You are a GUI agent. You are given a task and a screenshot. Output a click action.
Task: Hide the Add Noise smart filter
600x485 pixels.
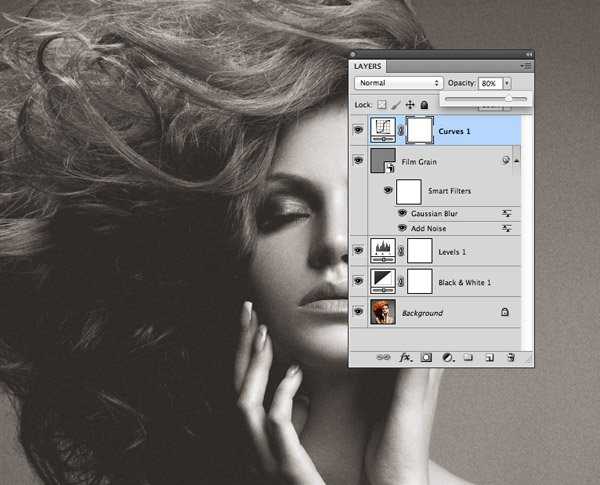[403, 228]
